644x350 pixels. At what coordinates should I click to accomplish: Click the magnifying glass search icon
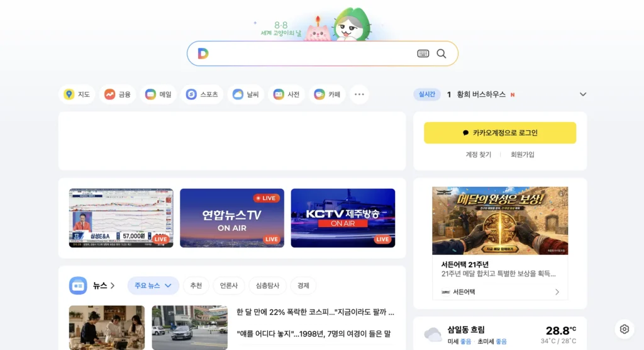(x=441, y=54)
